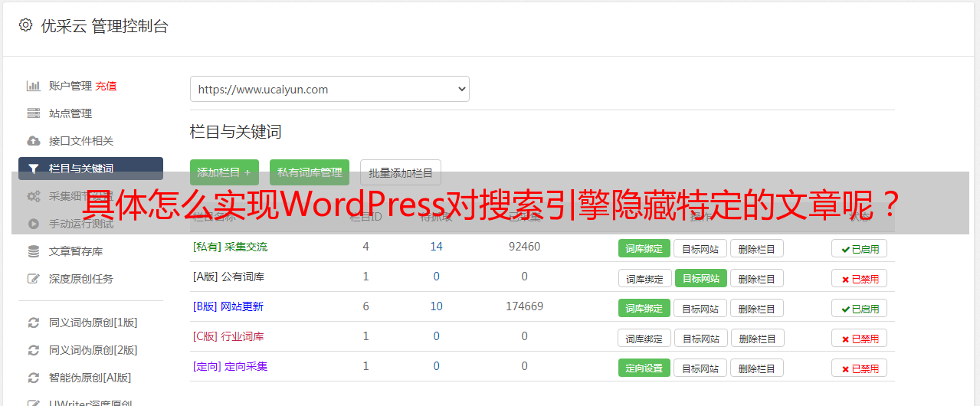Screen dimensions: 980x406
Task: Click 目标网站 for 行业词库 row
Action: (x=701, y=338)
